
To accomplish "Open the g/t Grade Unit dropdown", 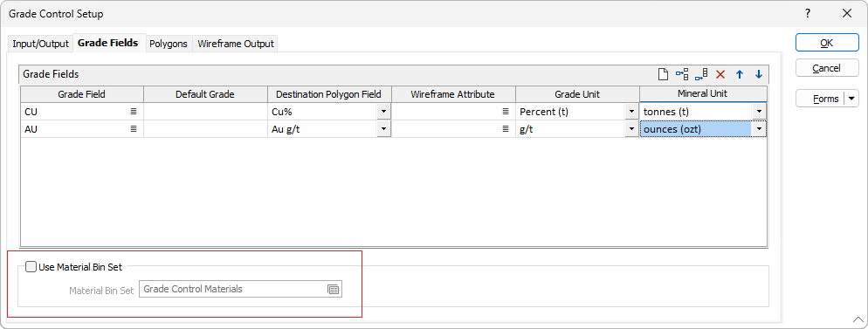I will [x=631, y=129].
